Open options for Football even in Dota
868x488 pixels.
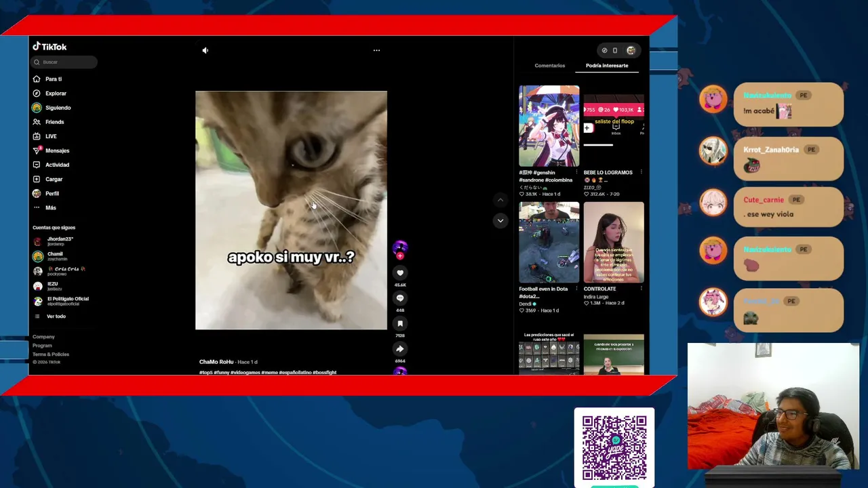[576, 289]
